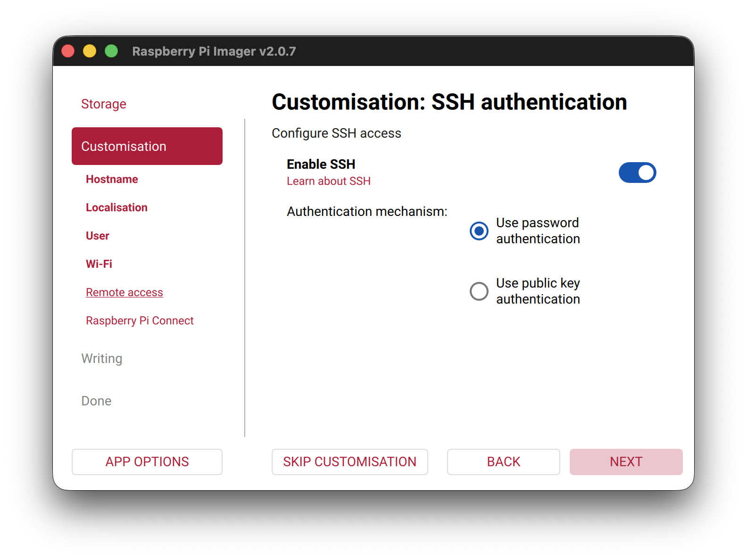Go to the Storage step

[104, 104]
